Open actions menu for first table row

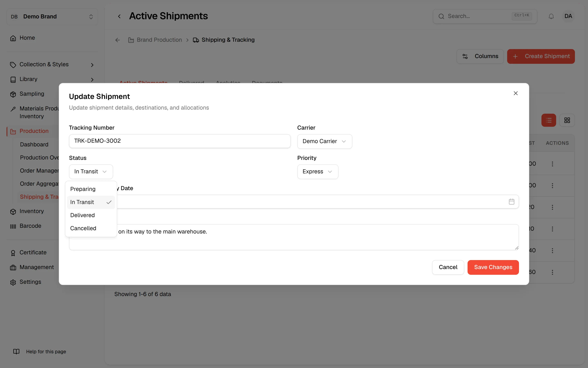tap(552, 164)
